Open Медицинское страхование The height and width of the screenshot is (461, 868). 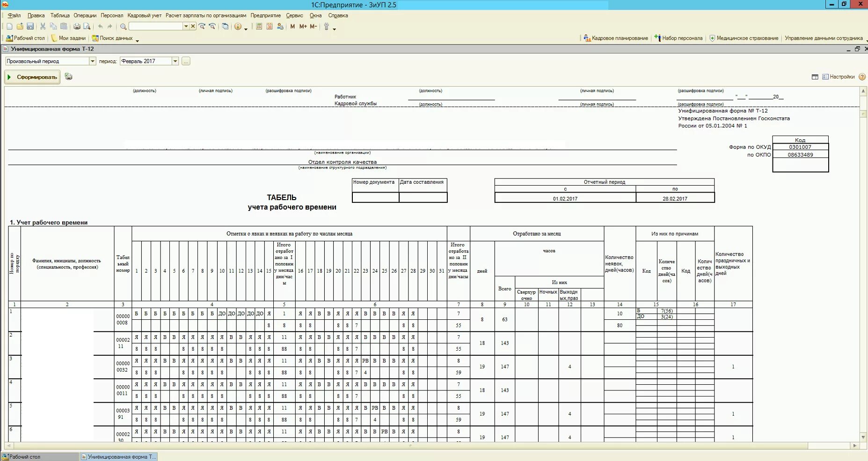[x=744, y=38]
